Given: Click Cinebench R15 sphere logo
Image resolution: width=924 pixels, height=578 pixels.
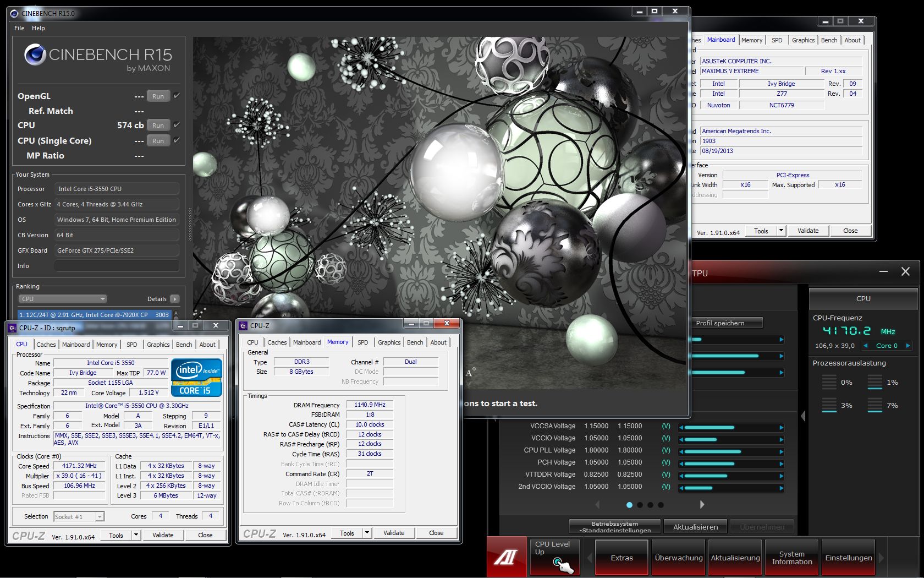Looking at the screenshot, I should point(35,54).
